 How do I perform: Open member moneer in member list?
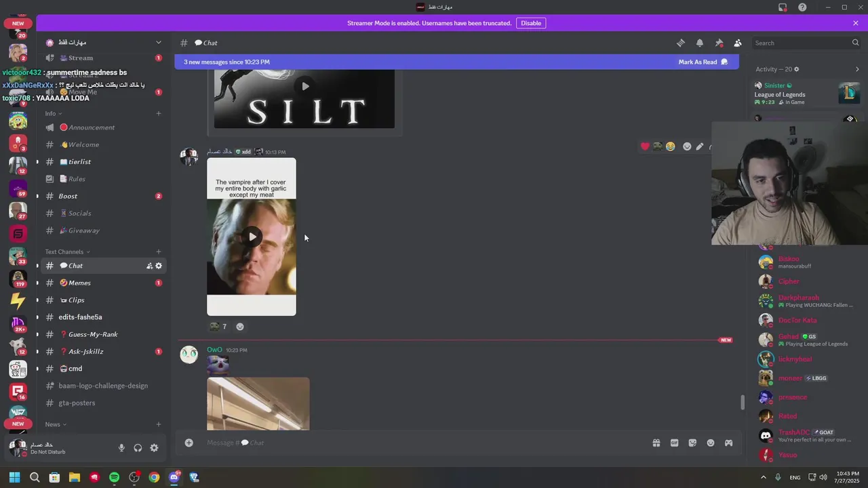pyautogui.click(x=807, y=378)
